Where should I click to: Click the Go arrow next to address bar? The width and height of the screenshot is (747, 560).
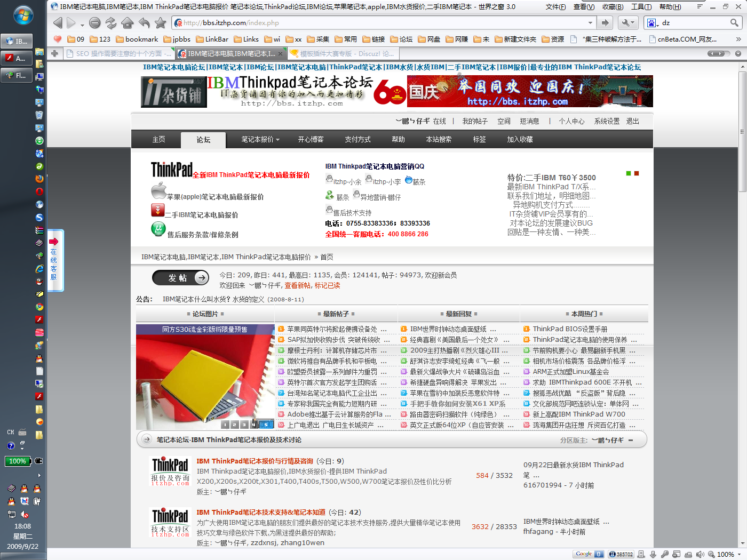[x=605, y=23]
